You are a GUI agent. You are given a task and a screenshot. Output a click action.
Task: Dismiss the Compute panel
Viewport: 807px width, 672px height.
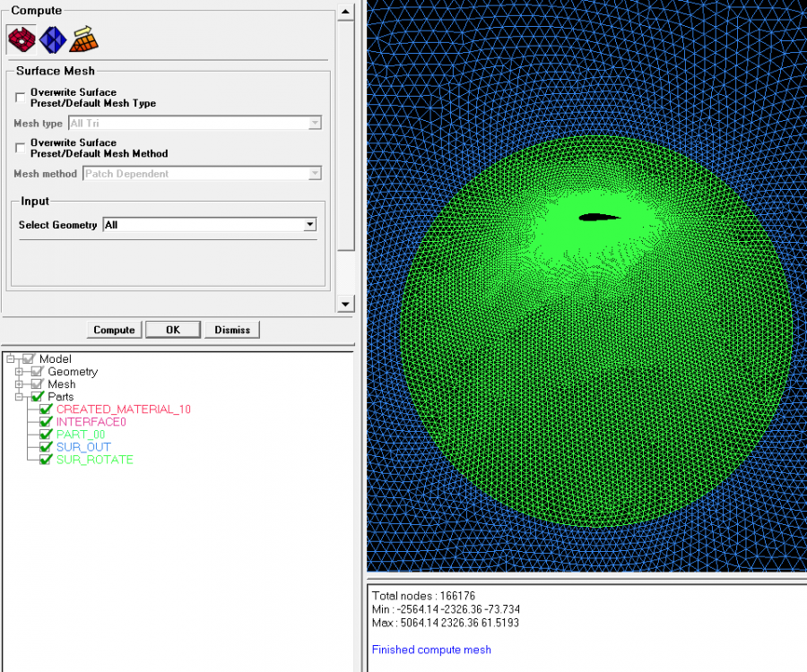232,330
